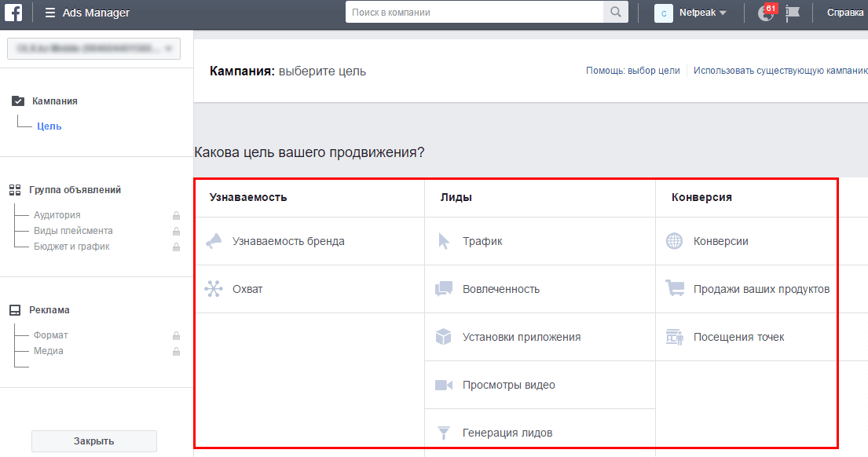Open Помощь: выбор цели link
Viewport: 868px width, 457px height.
click(x=632, y=71)
